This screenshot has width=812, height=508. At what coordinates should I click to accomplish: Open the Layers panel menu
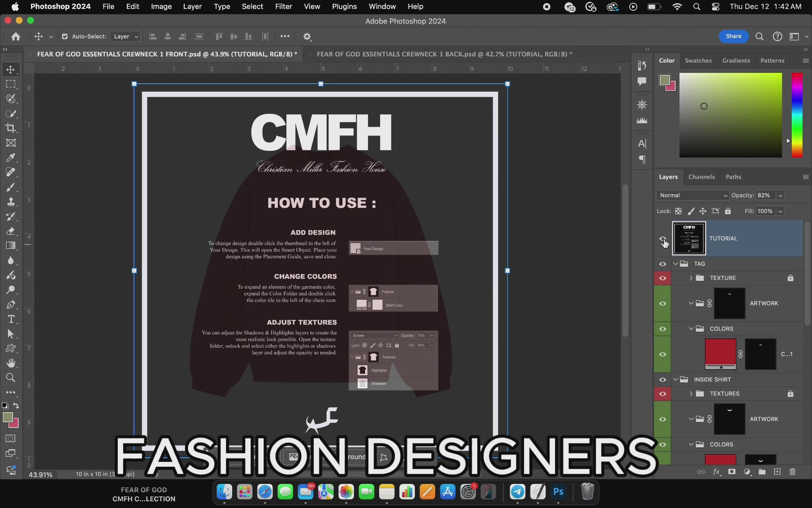pyautogui.click(x=805, y=177)
